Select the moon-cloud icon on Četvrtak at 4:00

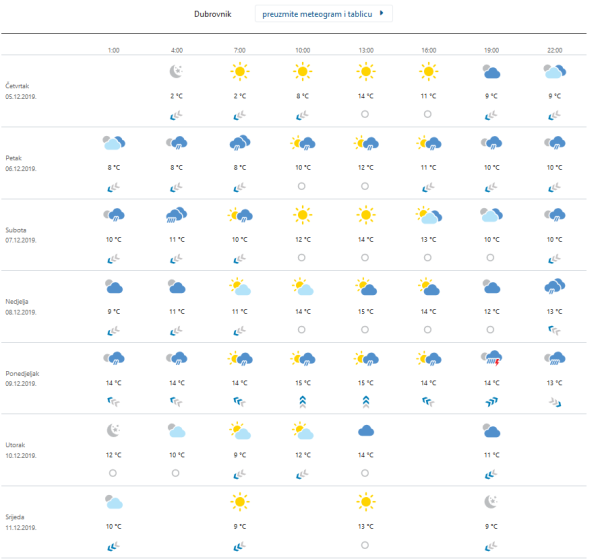tap(176, 72)
